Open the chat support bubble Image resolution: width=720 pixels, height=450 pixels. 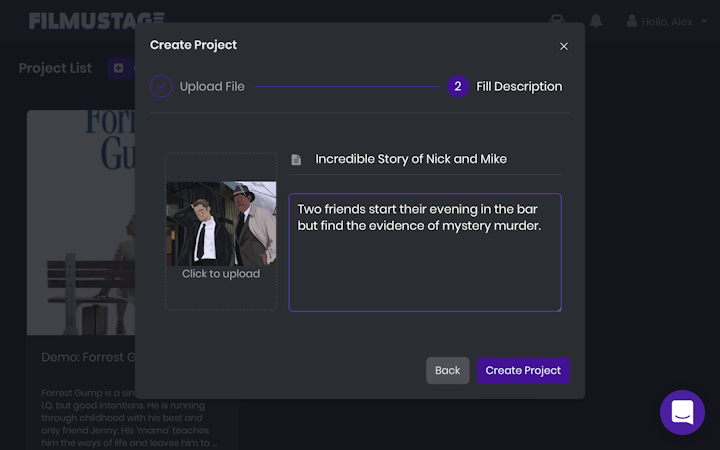point(682,412)
